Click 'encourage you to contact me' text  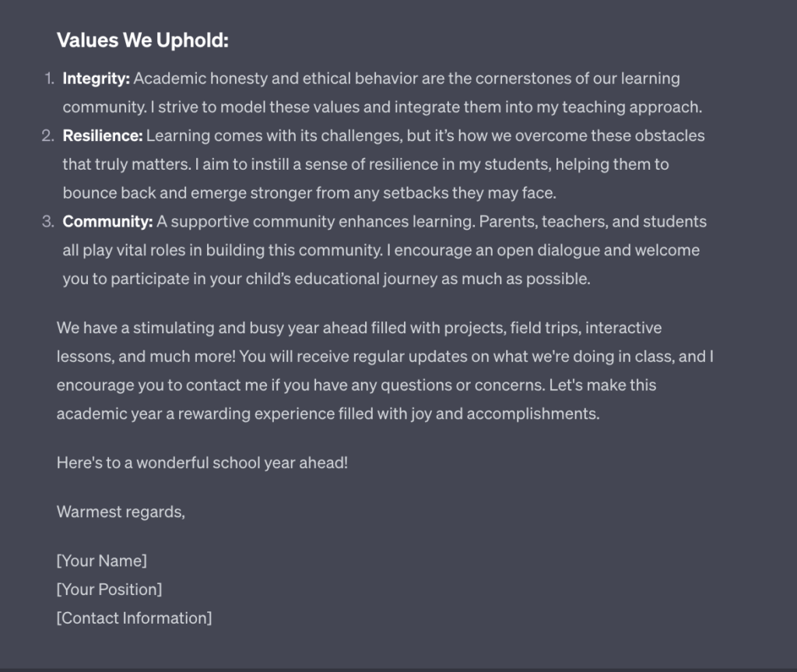(162, 385)
